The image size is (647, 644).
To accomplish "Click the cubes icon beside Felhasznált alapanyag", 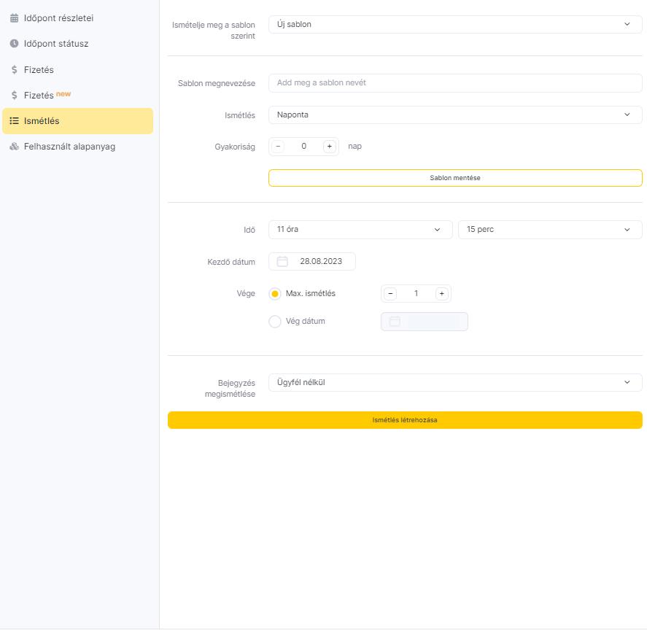I will point(14,147).
